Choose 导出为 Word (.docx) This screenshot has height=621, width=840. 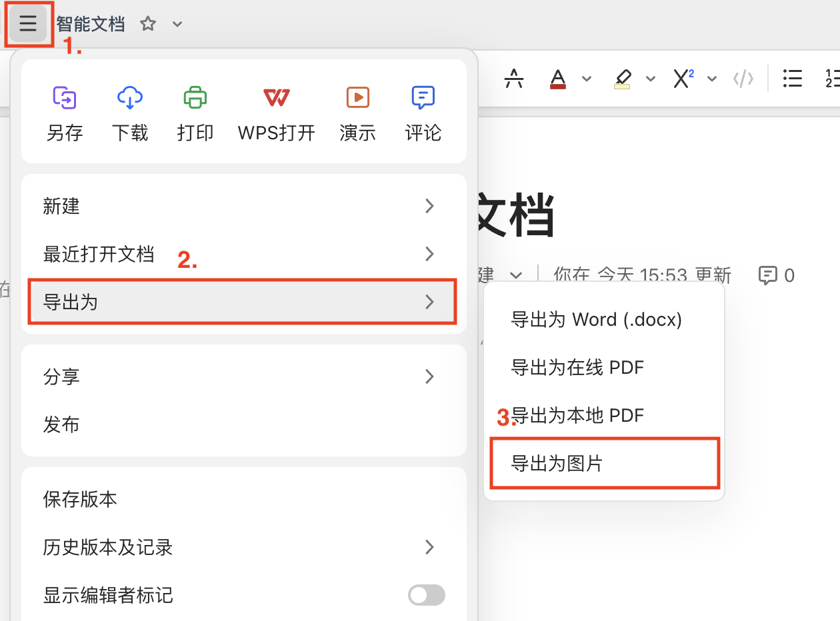pyautogui.click(x=604, y=320)
